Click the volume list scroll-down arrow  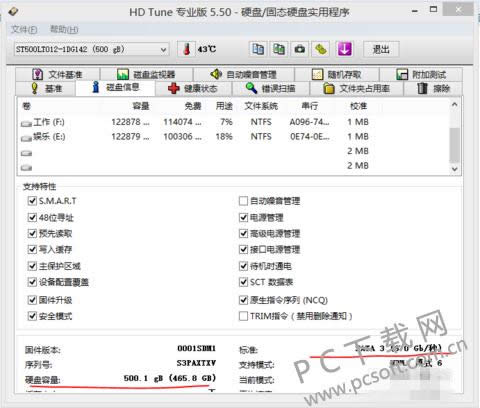coord(455,169)
